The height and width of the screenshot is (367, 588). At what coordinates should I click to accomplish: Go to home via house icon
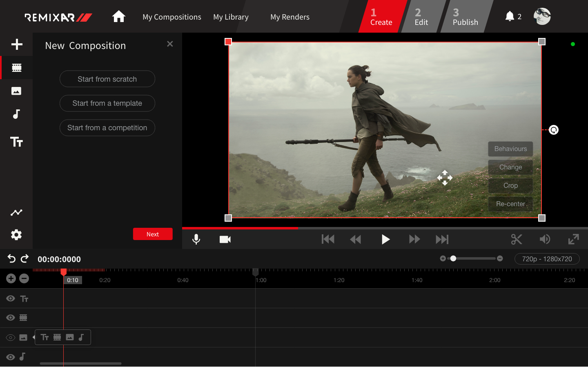[x=119, y=16]
